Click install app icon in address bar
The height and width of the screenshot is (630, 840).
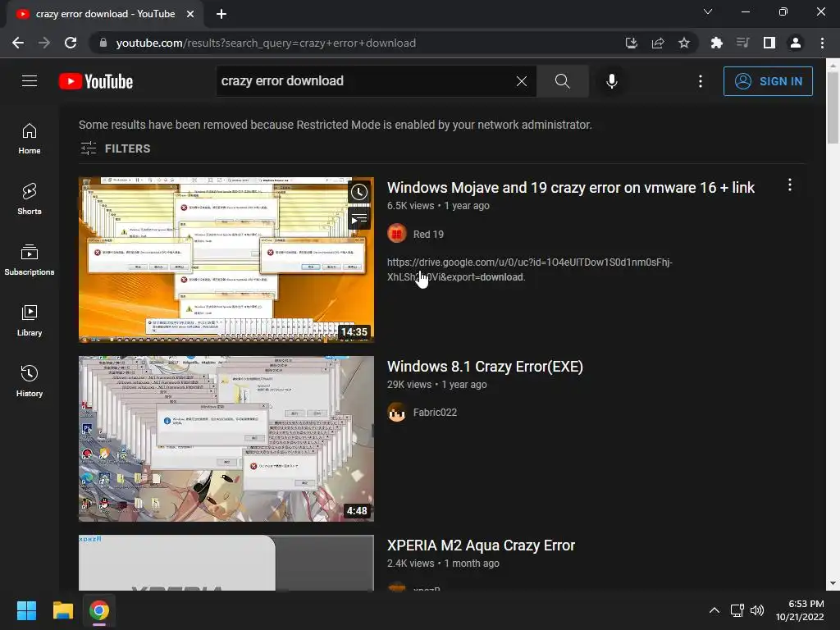point(632,43)
